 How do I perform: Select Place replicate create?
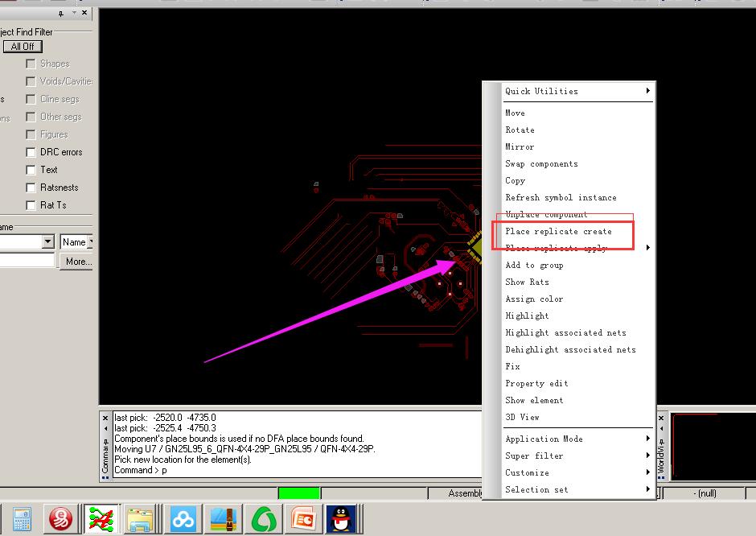click(x=577, y=231)
